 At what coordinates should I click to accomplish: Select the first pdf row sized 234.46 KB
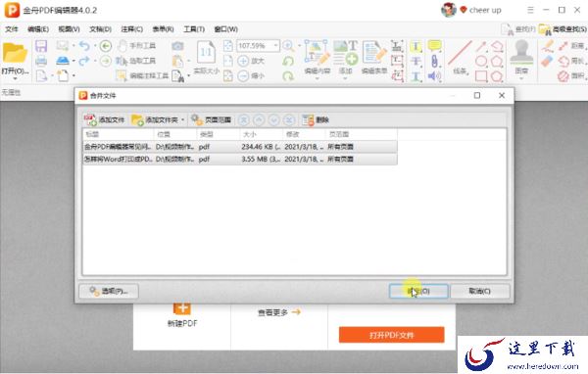240,147
